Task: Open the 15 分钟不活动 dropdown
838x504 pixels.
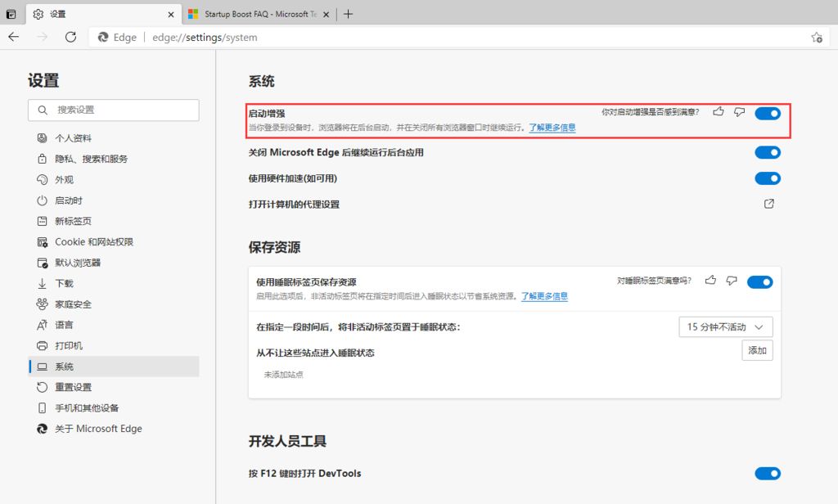Action: coord(725,327)
